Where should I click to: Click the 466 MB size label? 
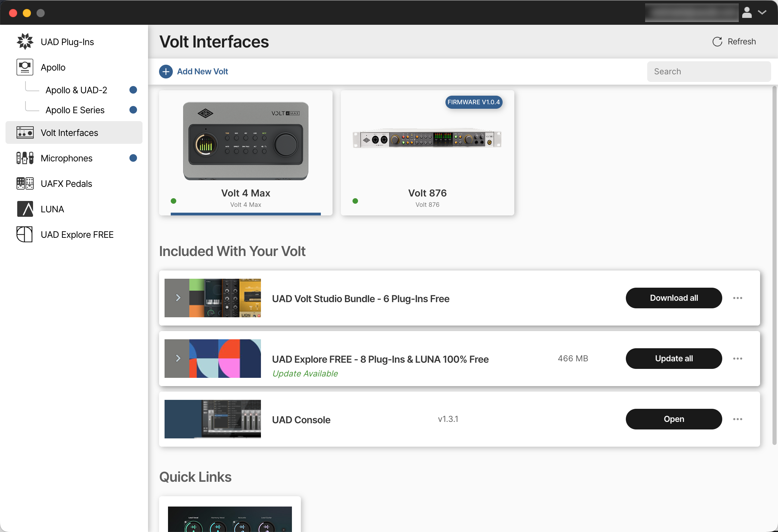pyautogui.click(x=573, y=359)
